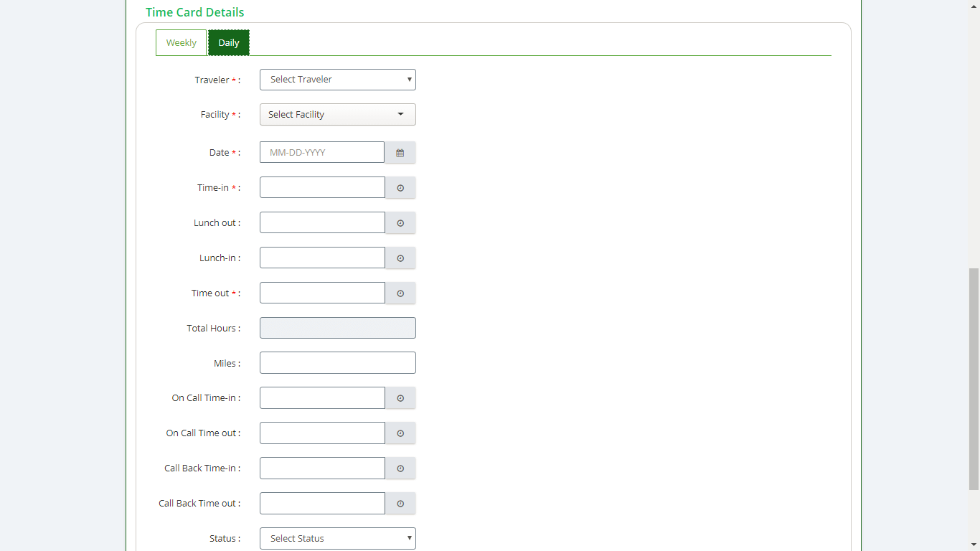Click the Time-in text field
980x551 pixels.
click(321, 188)
